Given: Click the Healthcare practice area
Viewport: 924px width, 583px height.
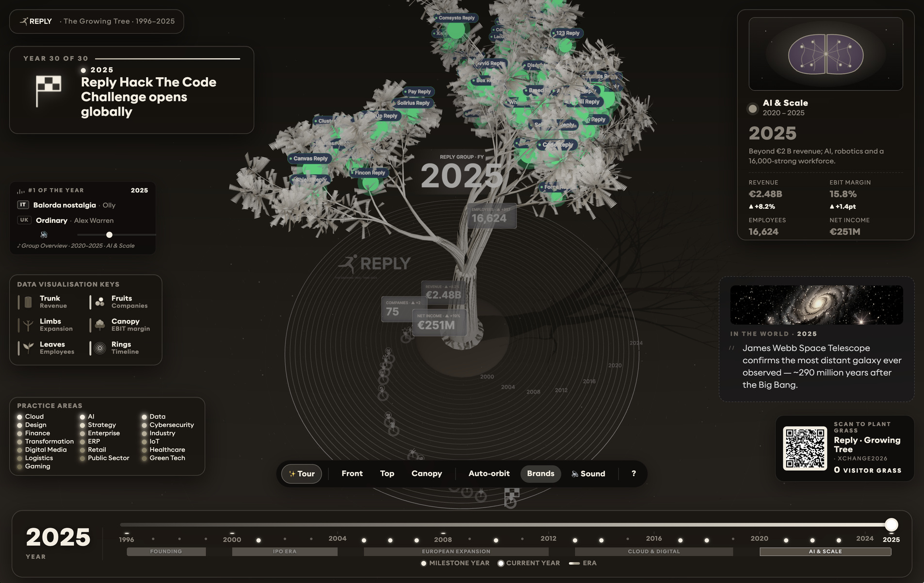Looking at the screenshot, I should [x=167, y=450].
